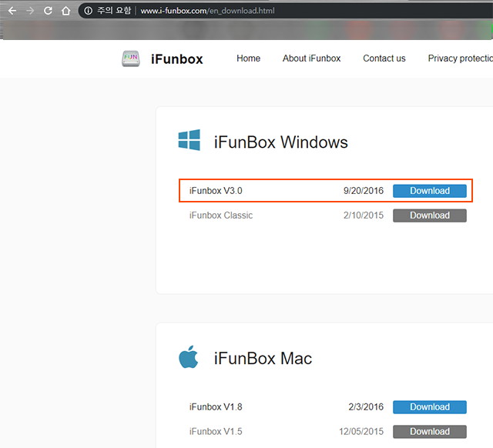Download iFunbox V1.8 for Mac
This screenshot has width=493, height=448.
tap(430, 407)
